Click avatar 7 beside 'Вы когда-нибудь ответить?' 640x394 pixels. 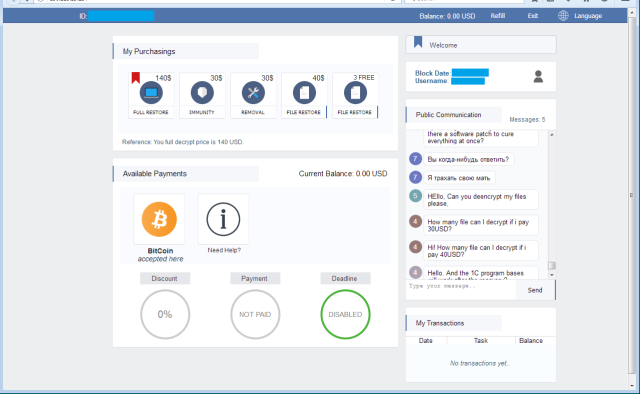[416, 158]
